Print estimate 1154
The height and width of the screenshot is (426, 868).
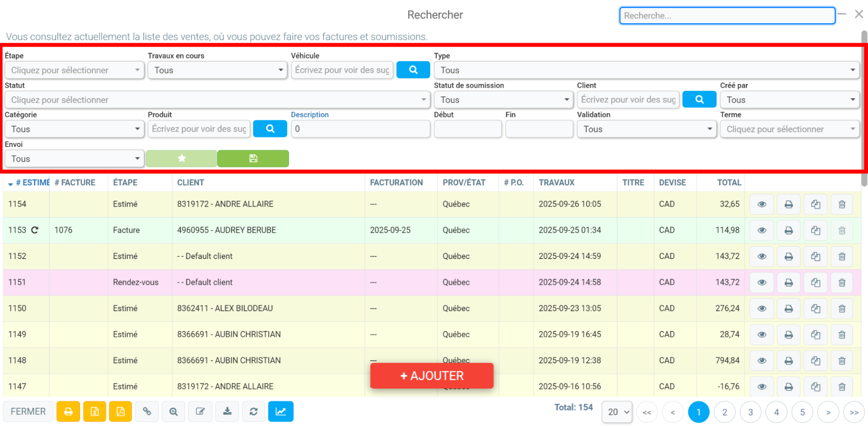click(x=789, y=204)
